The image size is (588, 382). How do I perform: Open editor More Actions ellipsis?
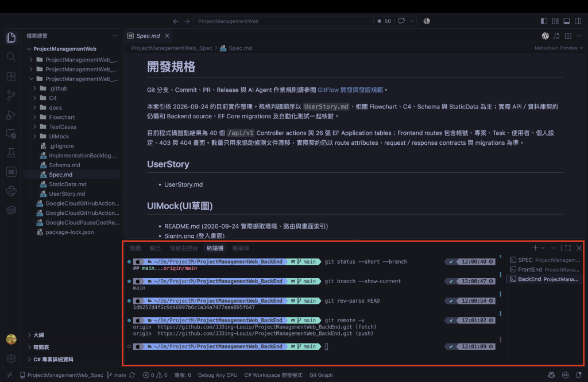pyautogui.click(x=579, y=36)
